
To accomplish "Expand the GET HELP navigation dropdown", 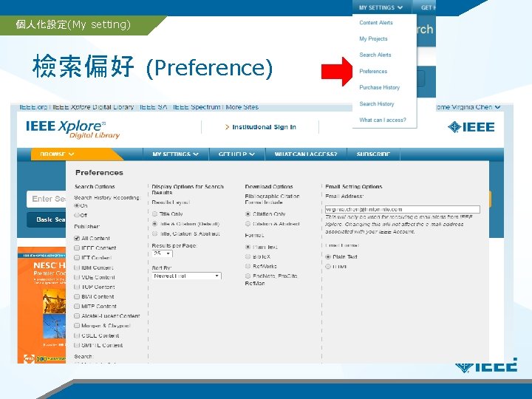I will 236,154.
